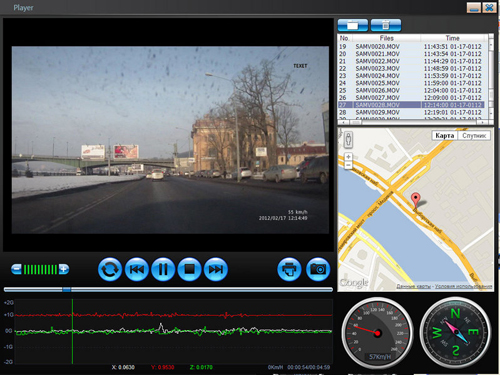Pause the video playback
The width and height of the screenshot is (500, 375).
tap(163, 269)
